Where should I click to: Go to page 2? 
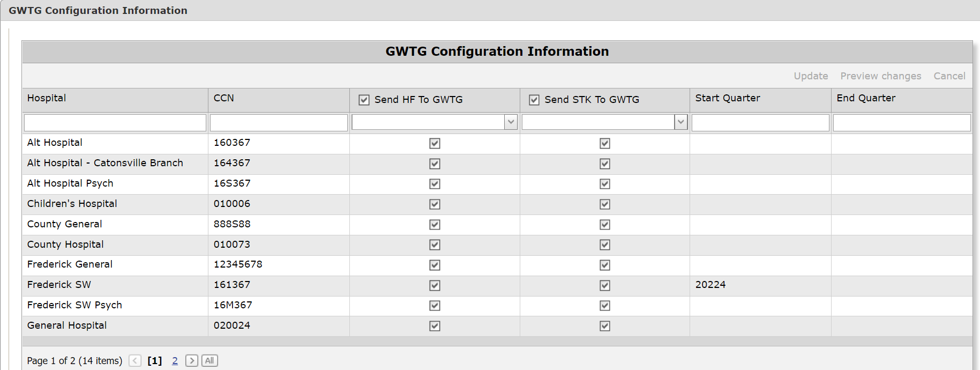tap(175, 361)
